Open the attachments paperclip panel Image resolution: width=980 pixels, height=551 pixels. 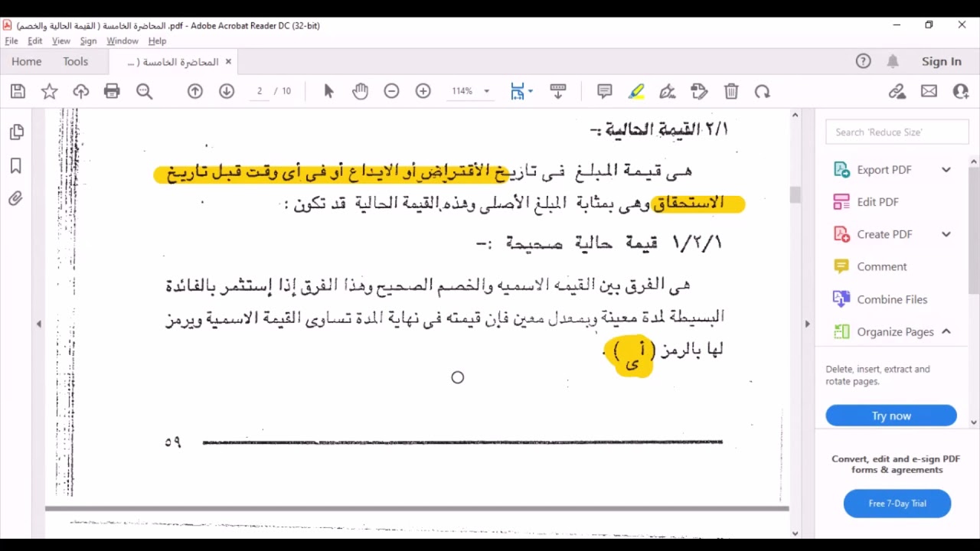tap(16, 199)
